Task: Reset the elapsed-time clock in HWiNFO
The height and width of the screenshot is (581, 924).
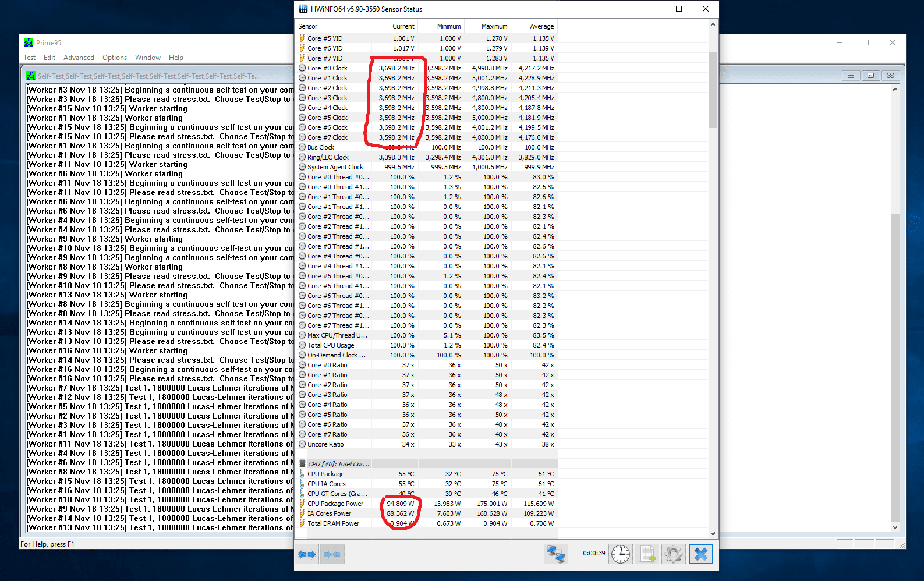Action: pyautogui.click(x=621, y=554)
